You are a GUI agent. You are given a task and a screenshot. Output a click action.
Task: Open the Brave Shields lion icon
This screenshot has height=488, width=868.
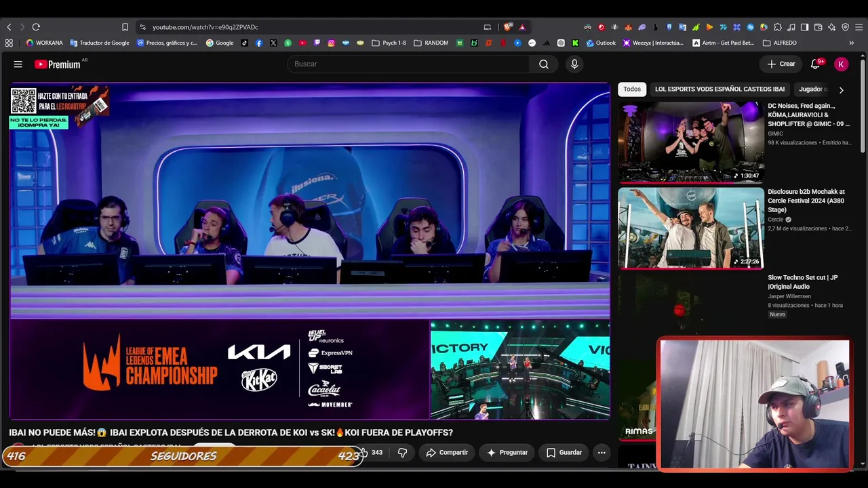508,27
